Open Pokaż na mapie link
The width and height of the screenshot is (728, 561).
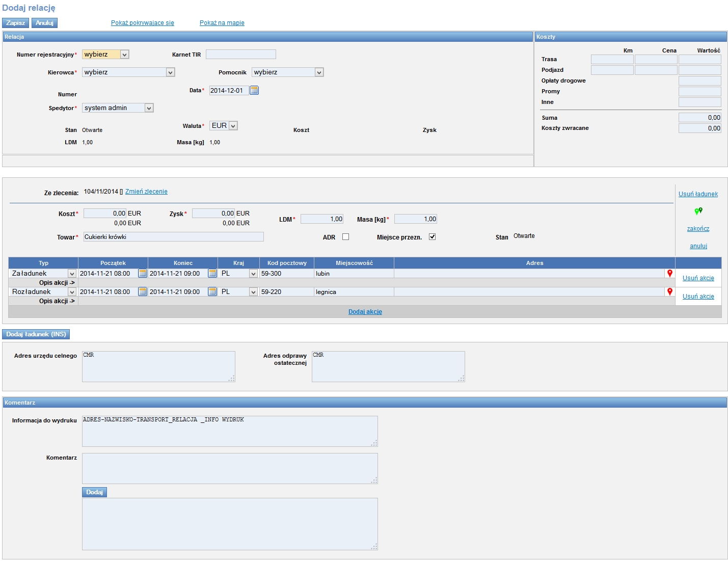pos(222,23)
